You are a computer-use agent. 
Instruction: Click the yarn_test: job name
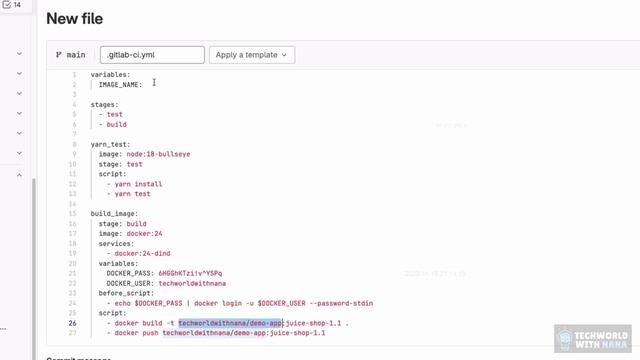(x=110, y=144)
